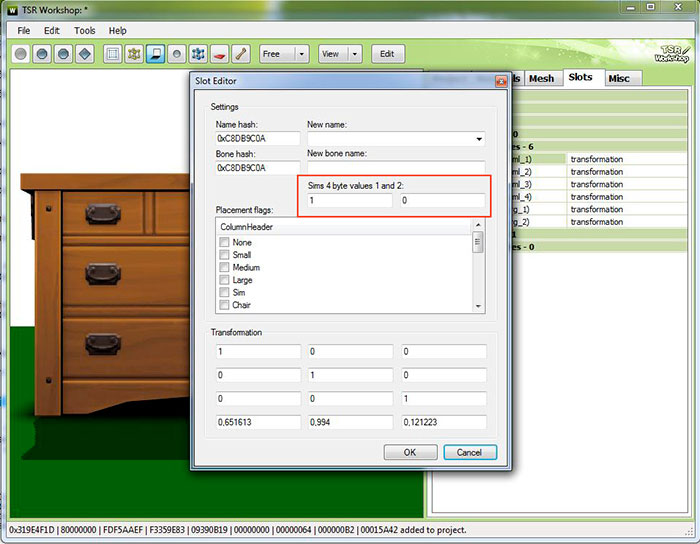The height and width of the screenshot is (544, 700).
Task: Open the New name dropdown
Action: click(x=479, y=139)
